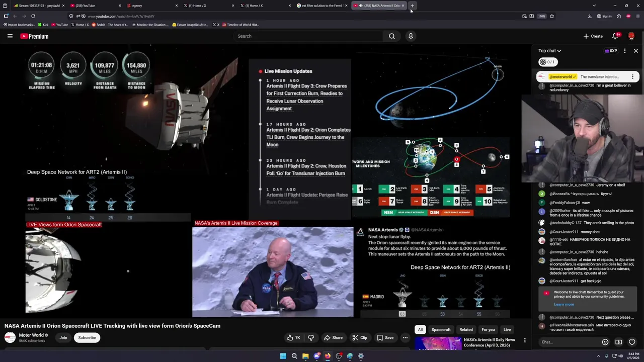
Task: Open the Reddit bookmark
Action: [x=110, y=25]
